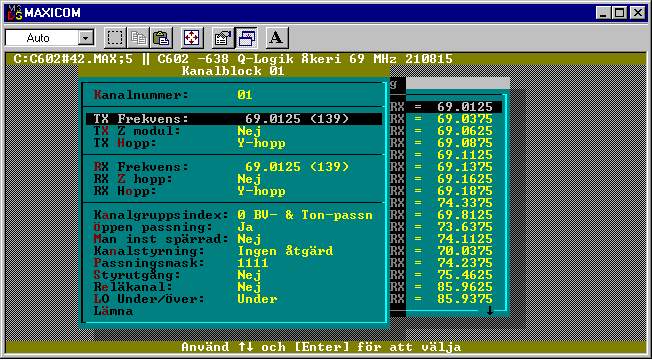Viewport: 652px width, 360px height.
Task: Click the RX = 73.6375 list row
Action: (x=446, y=227)
